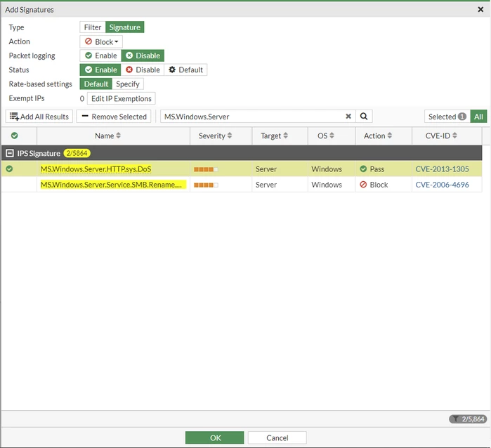Screen dimensions: 491x448
Task: Run search with magnifier icon
Action: click(364, 117)
